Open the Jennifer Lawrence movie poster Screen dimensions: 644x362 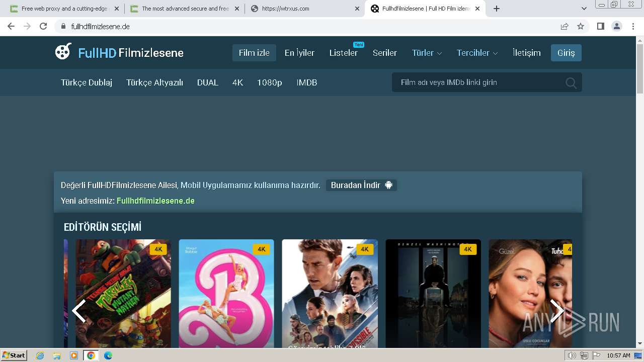pos(530,294)
